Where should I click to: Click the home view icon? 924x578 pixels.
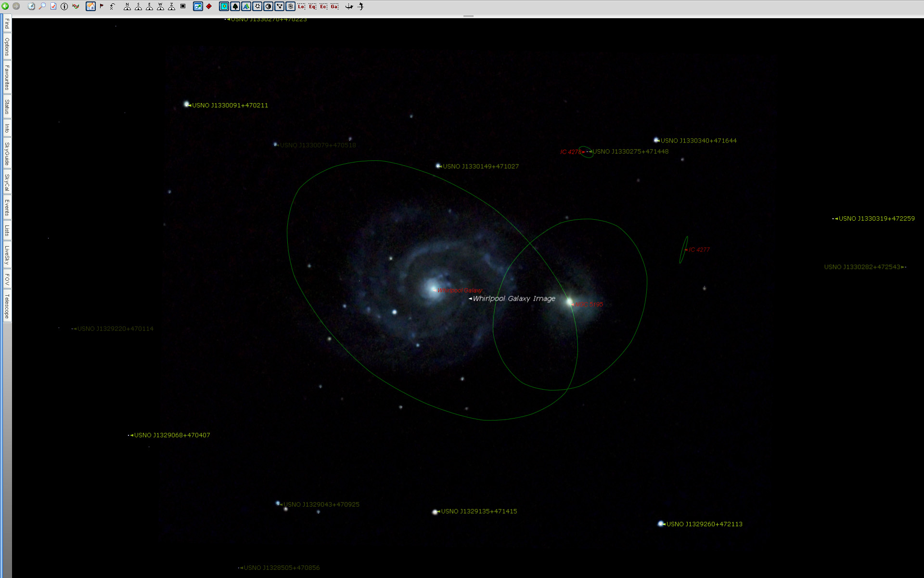(x=90, y=6)
